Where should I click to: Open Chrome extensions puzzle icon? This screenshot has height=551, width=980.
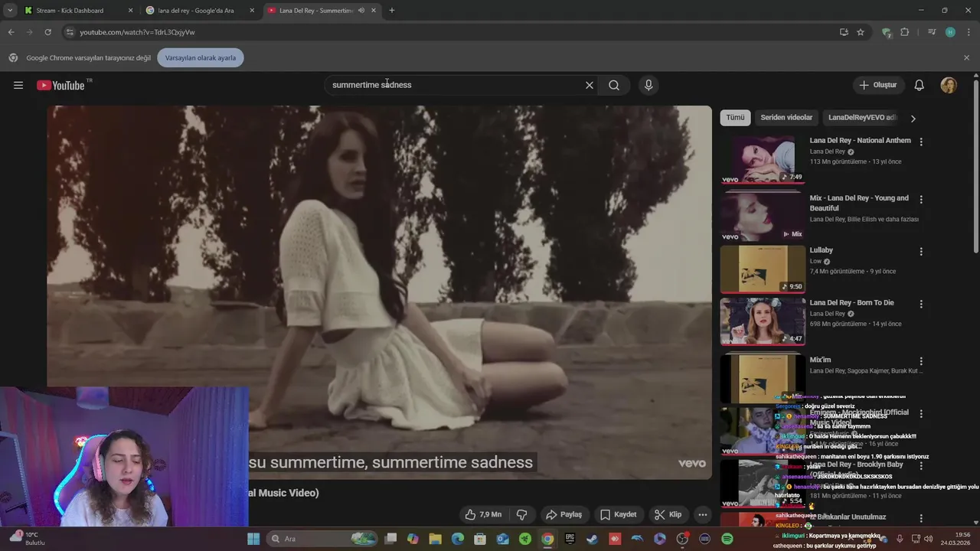click(905, 32)
